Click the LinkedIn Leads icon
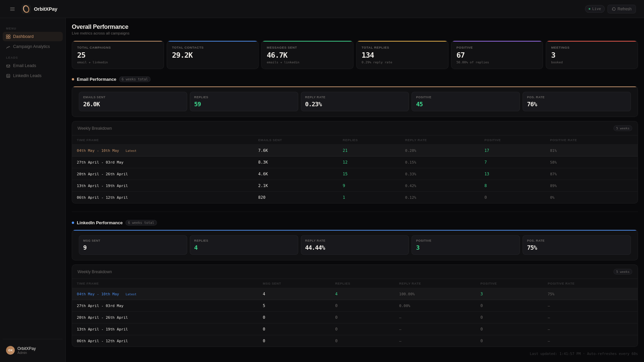The width and height of the screenshot is (644, 362). (8, 76)
